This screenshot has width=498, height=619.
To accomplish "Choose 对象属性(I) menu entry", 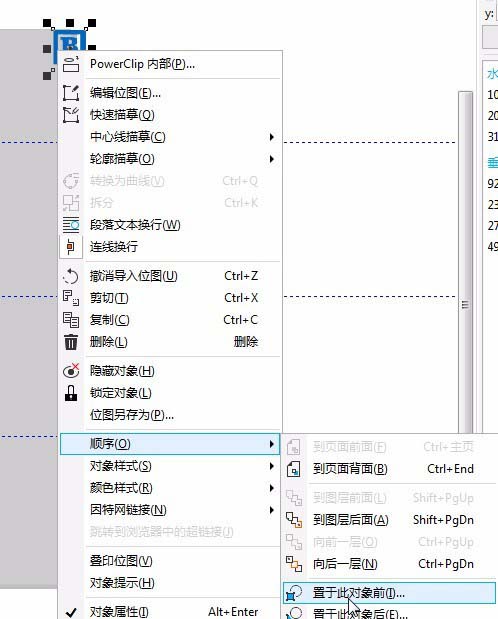I will [170, 612].
